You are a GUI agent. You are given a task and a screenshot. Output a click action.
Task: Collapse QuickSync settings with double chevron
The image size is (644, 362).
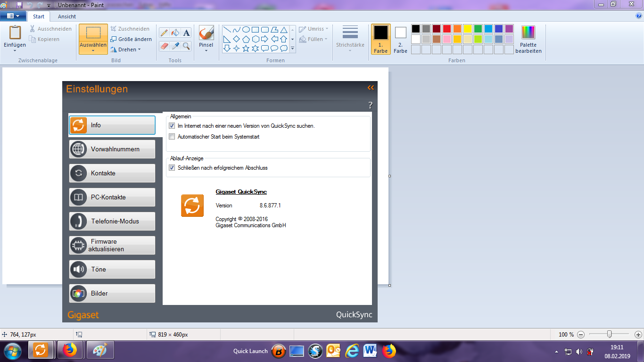(x=371, y=88)
